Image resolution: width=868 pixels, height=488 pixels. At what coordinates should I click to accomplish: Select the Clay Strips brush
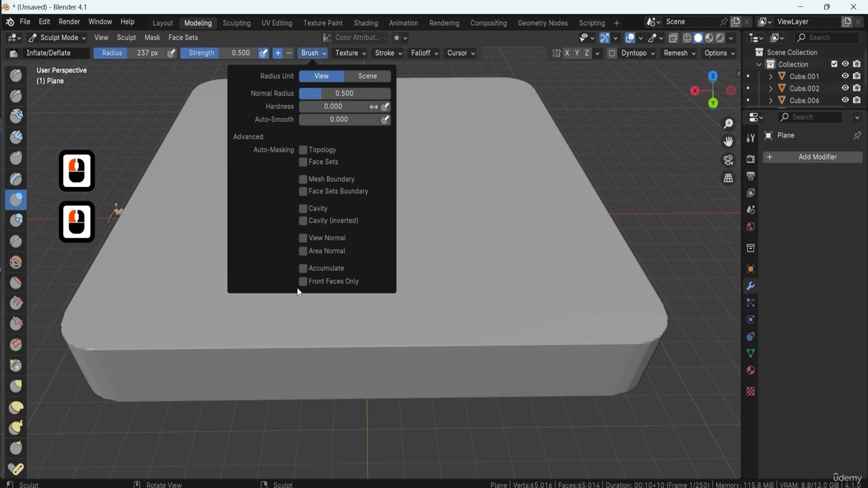pyautogui.click(x=16, y=137)
